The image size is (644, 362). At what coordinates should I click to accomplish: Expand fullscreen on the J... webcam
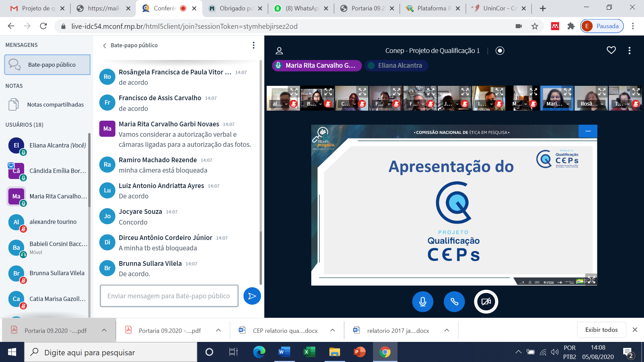point(465,92)
